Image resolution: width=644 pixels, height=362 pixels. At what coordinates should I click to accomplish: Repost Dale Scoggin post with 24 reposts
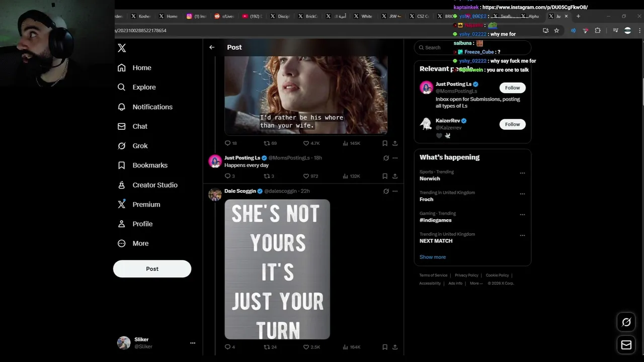pos(270,347)
